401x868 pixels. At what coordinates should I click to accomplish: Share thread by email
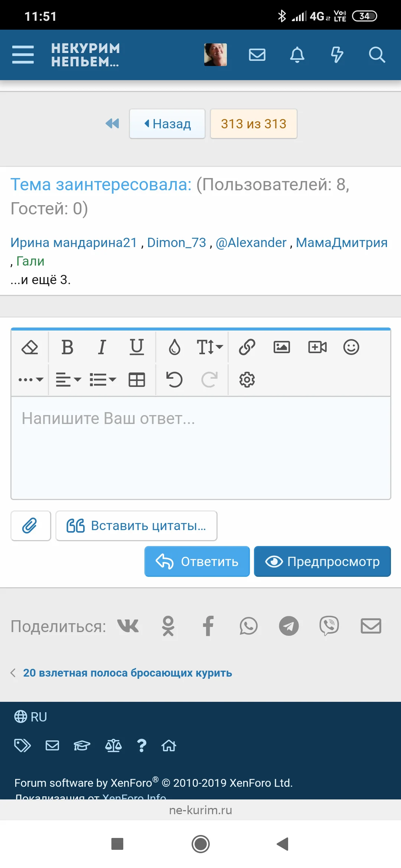[x=371, y=626]
